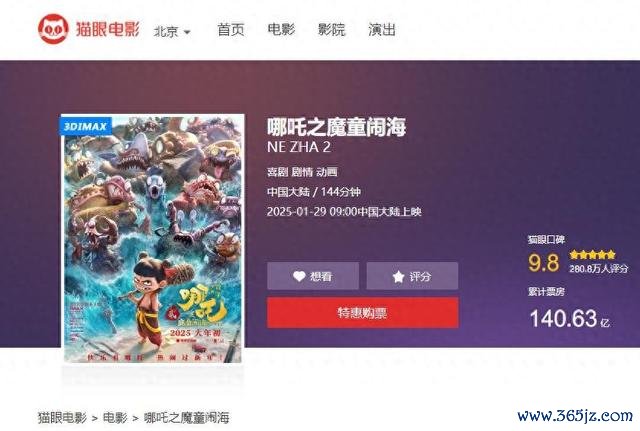The image size is (640, 431).
Task: Click the 3DIMAX badge on the poster
Action: click(x=86, y=126)
